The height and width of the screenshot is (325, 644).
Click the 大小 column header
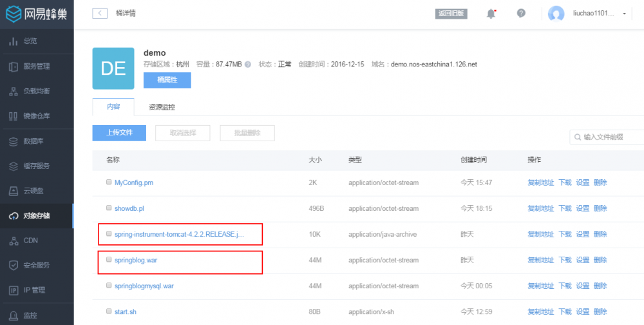(315, 160)
